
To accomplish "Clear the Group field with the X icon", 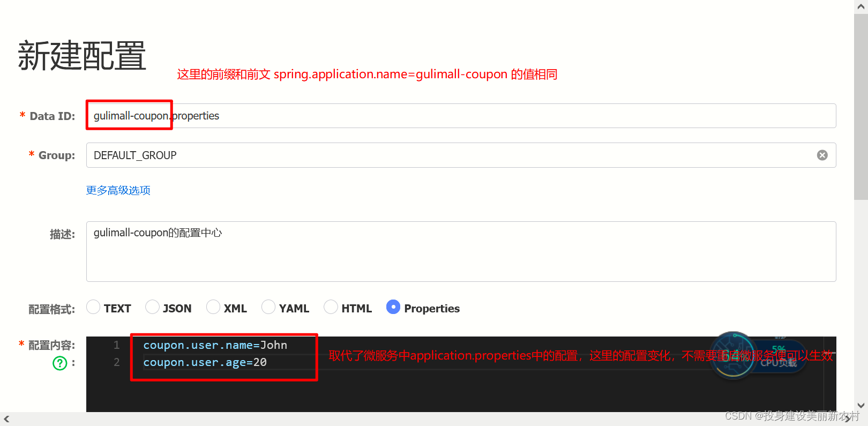I will pyautogui.click(x=822, y=155).
